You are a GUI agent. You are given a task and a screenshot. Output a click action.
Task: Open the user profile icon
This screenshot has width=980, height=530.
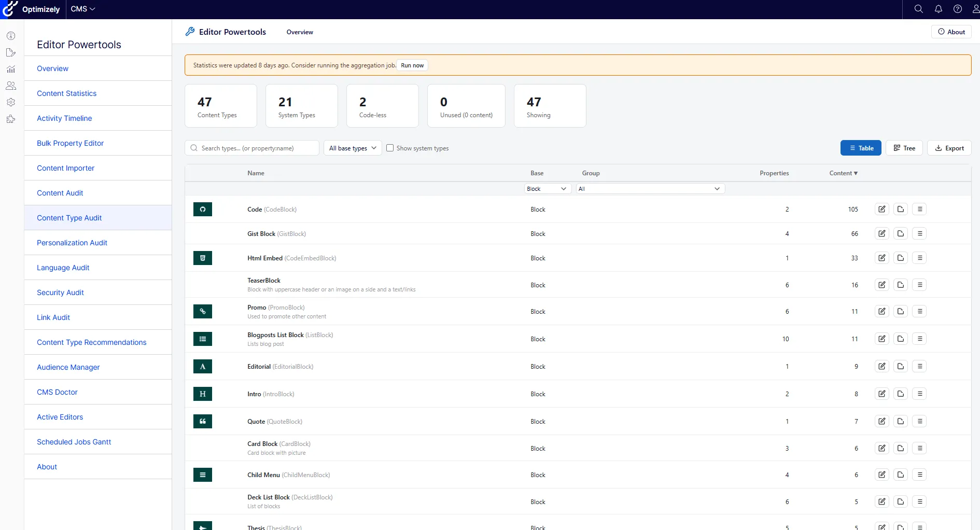pos(975,9)
